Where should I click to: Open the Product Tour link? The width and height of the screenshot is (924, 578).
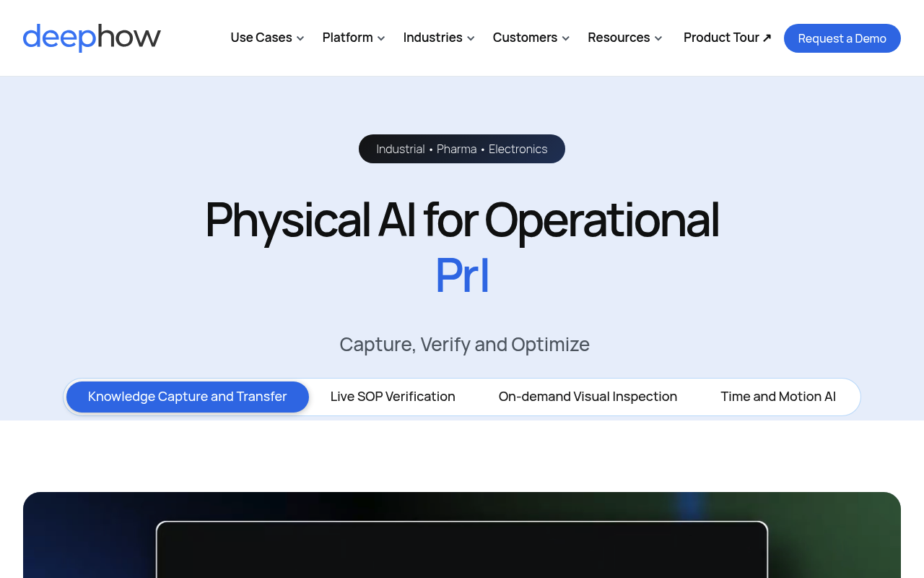pos(728,38)
